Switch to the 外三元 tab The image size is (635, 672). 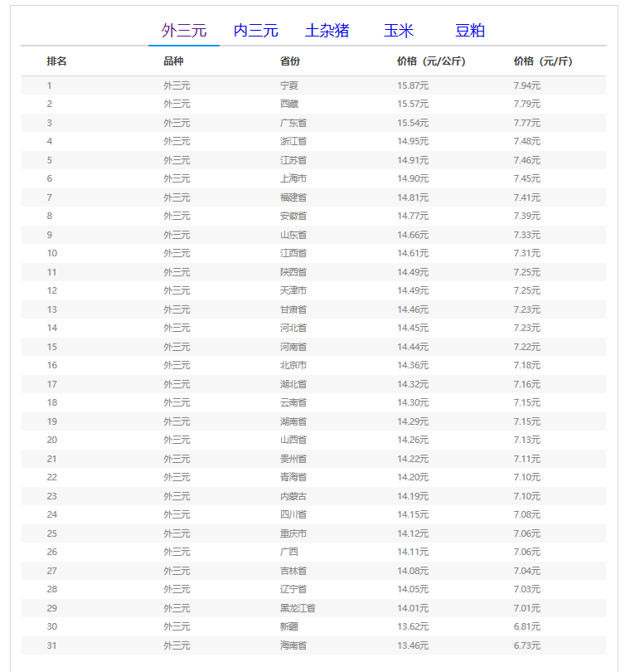(x=184, y=31)
